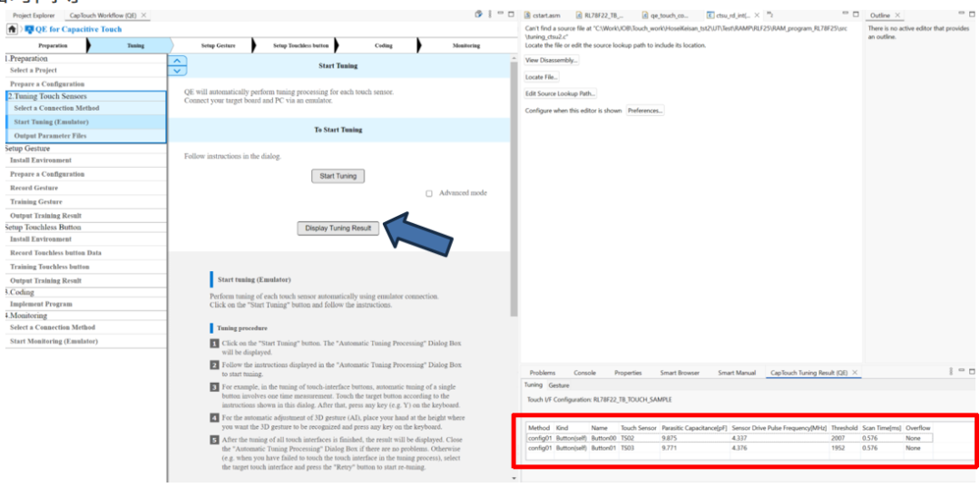This screenshot has width=980, height=487.
Task: Close the Outline view tab
Action: pyautogui.click(x=897, y=15)
